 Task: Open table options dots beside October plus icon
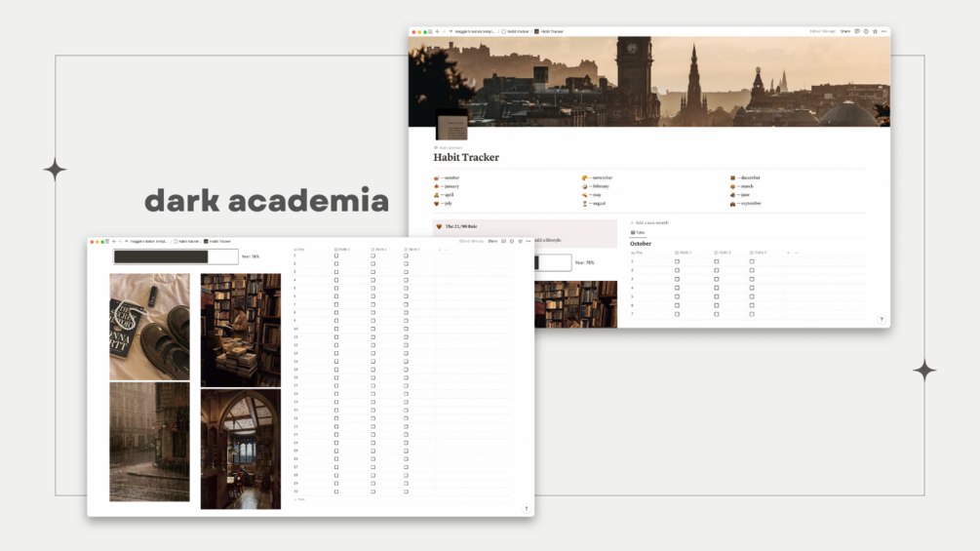coord(797,253)
